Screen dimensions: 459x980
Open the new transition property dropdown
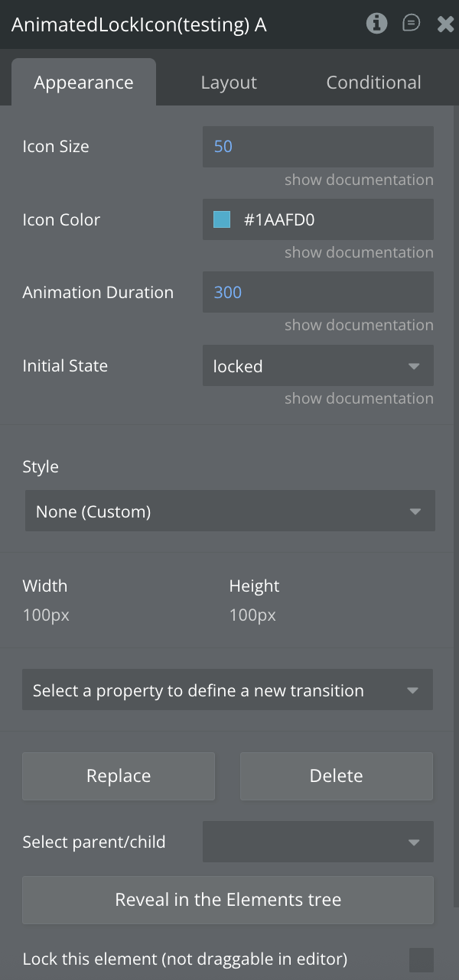click(227, 690)
